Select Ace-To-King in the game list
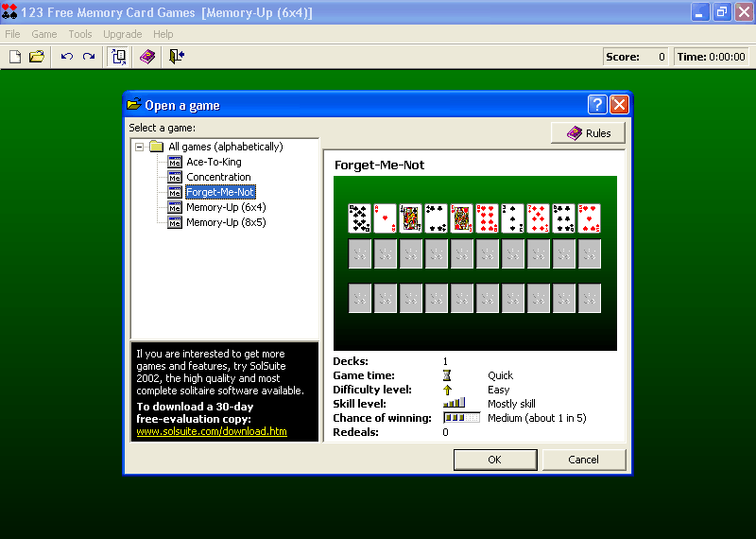The height and width of the screenshot is (539, 756). (215, 162)
